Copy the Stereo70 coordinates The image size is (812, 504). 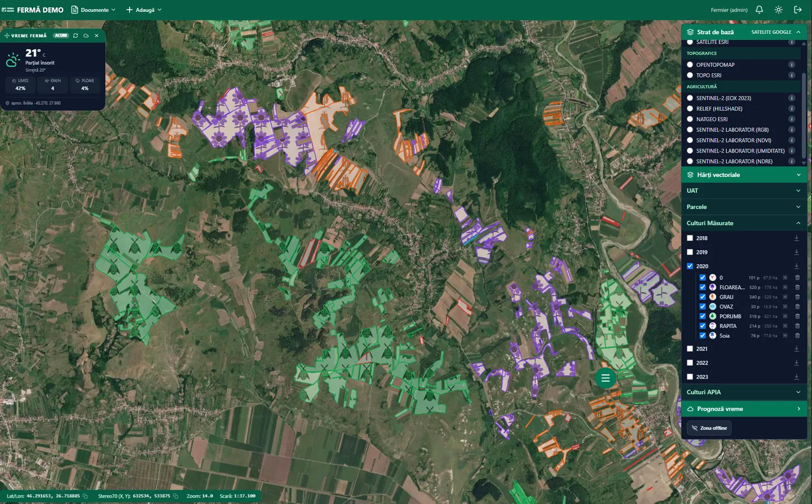[x=176, y=496]
